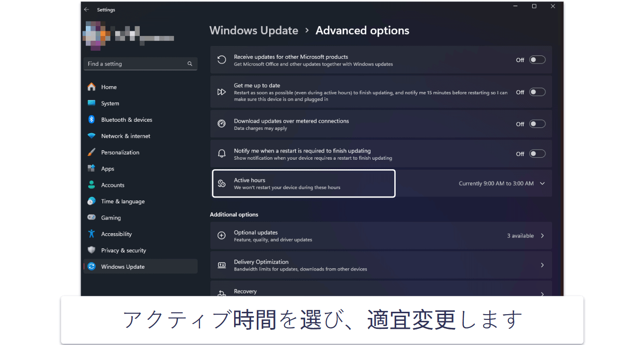Click the Time & language globe icon
This screenshot has width=644, height=345.
coord(91,201)
